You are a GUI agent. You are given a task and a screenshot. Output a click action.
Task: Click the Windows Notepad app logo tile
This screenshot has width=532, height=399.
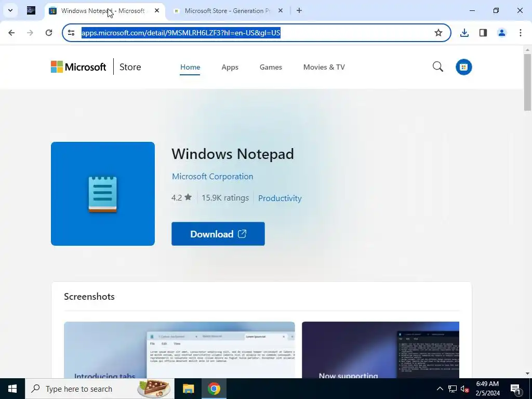[103, 194]
